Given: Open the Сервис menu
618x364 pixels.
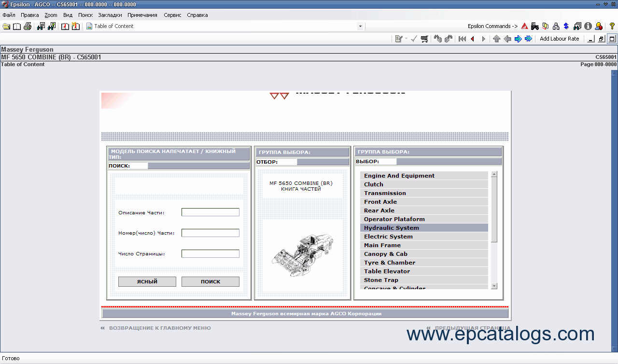Looking at the screenshot, I should (x=172, y=15).
